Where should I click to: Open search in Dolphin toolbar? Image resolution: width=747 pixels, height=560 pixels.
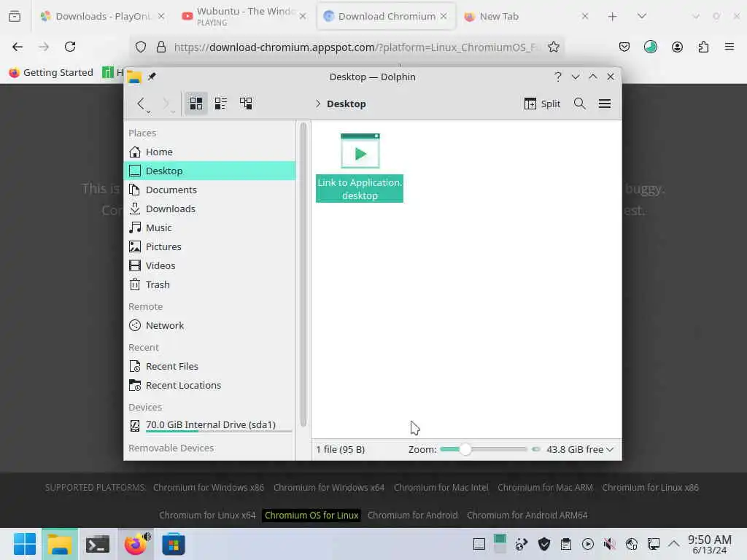tap(579, 104)
